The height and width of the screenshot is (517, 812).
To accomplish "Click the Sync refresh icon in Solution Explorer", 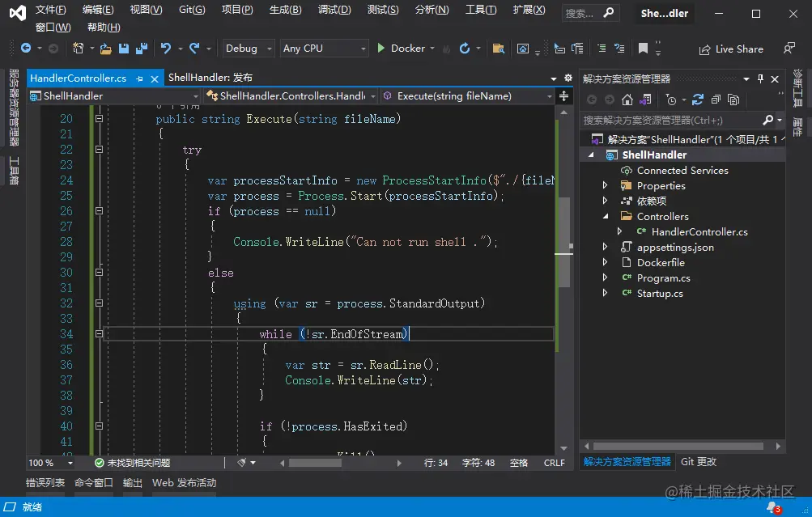I will tap(697, 100).
